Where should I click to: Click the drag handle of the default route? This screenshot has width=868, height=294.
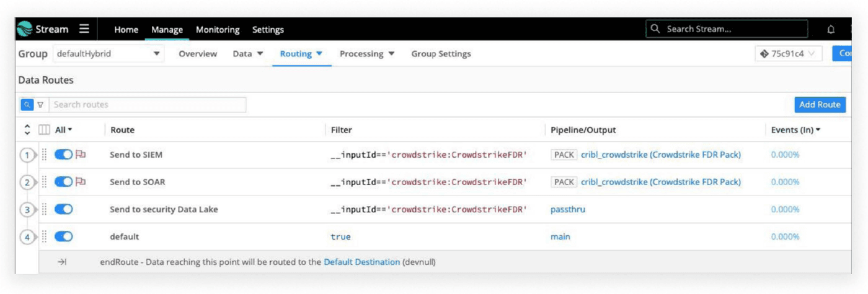point(44,236)
